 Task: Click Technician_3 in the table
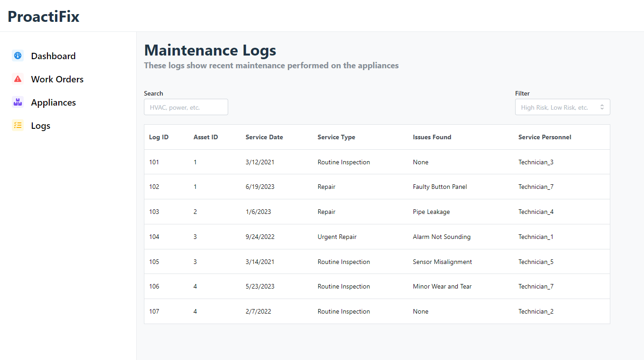tap(536, 162)
